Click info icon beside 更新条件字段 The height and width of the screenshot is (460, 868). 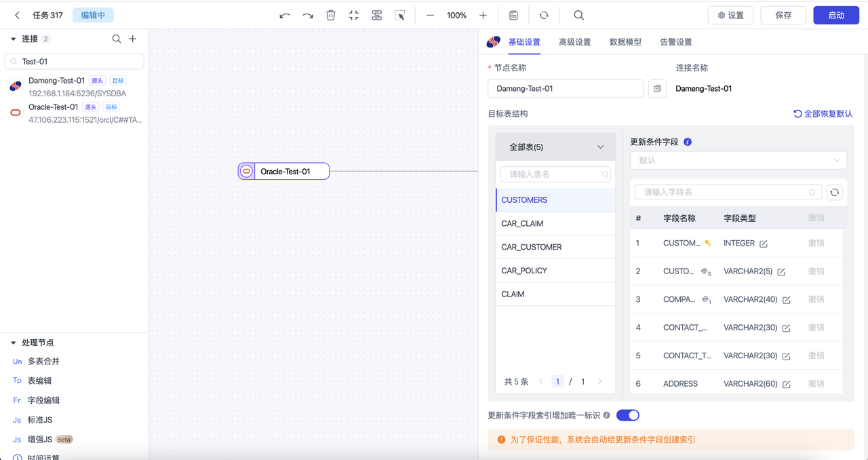click(x=688, y=142)
